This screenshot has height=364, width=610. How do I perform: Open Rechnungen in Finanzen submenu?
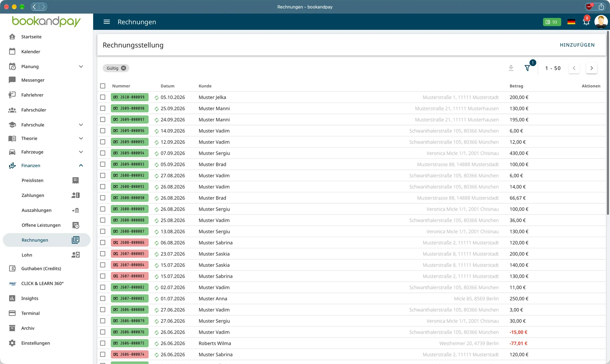[47, 240]
